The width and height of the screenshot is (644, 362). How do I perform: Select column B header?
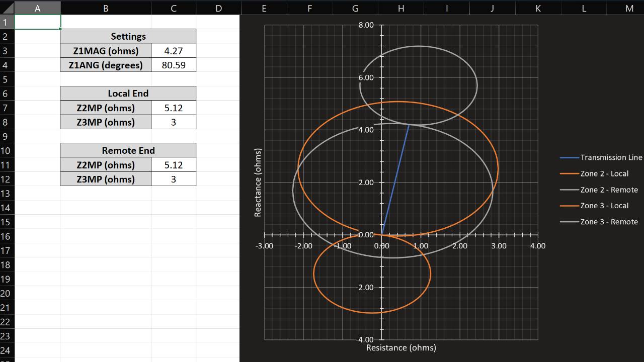[x=106, y=8]
